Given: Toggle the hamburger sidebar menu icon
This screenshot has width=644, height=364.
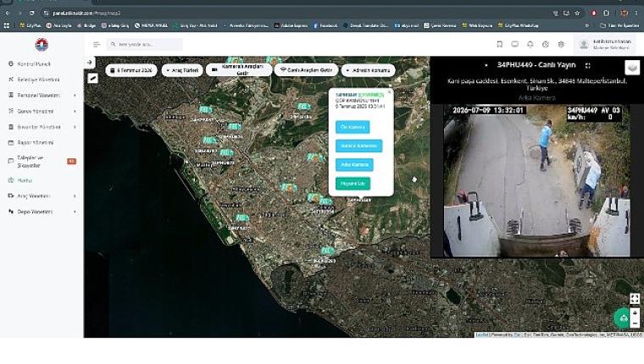Looking at the screenshot, I should 97,44.
